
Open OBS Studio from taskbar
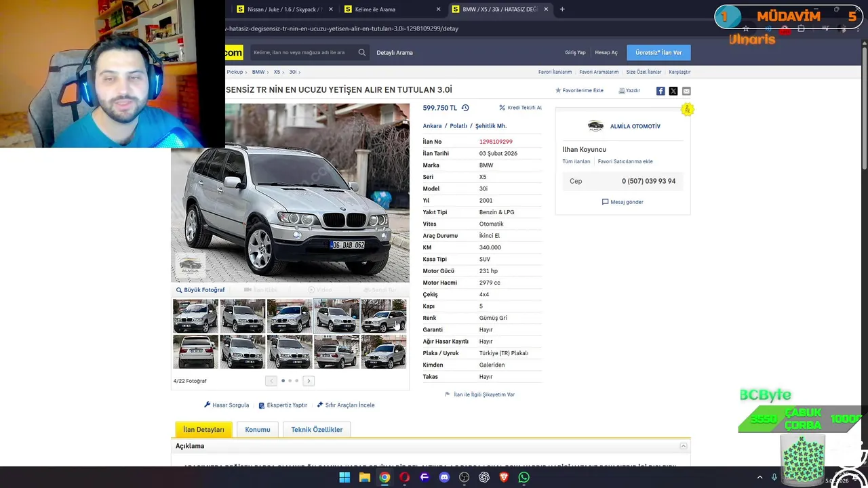(465, 477)
